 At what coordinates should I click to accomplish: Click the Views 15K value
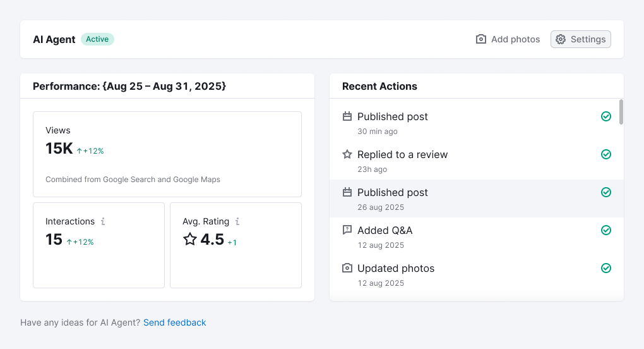click(59, 149)
